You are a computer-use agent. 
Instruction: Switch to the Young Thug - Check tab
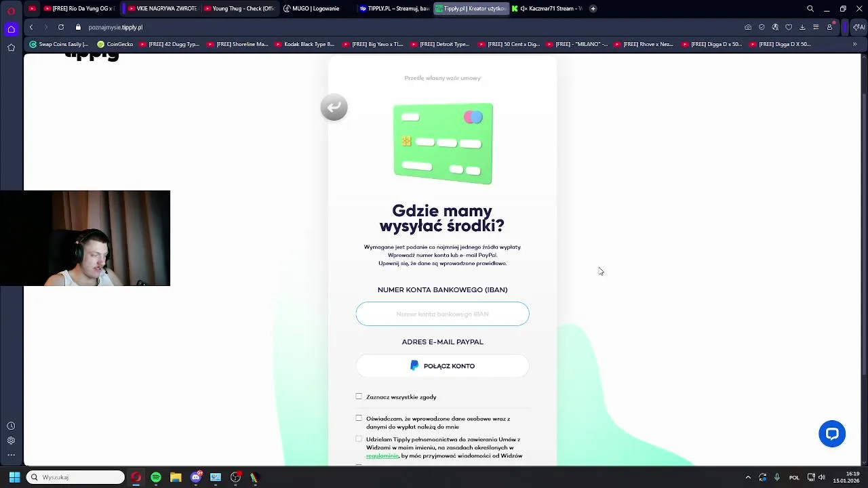pos(239,9)
